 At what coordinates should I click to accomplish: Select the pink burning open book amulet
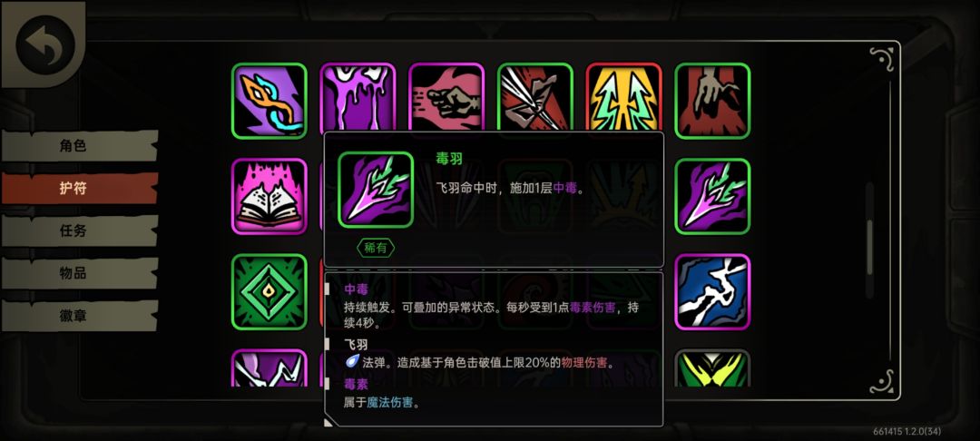(x=269, y=196)
